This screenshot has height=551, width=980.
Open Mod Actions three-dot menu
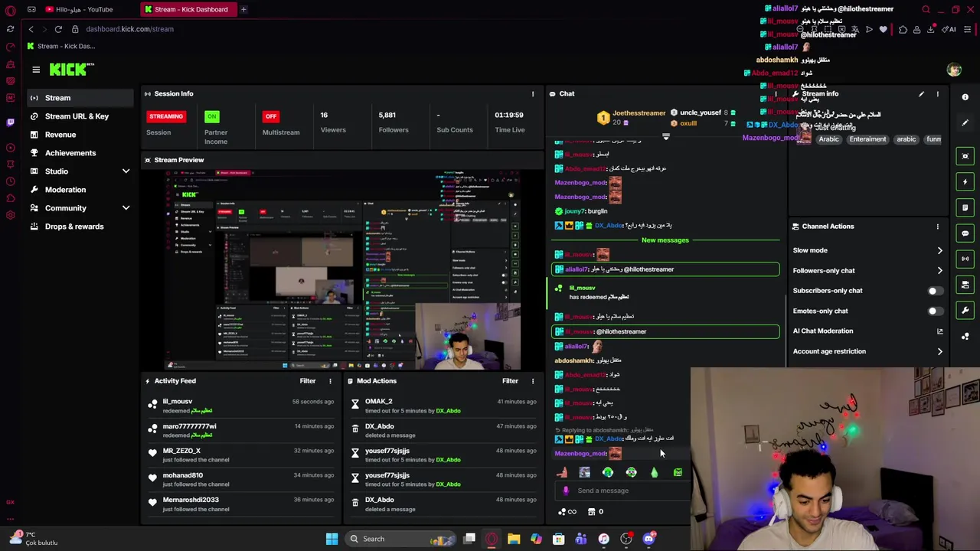pyautogui.click(x=533, y=381)
